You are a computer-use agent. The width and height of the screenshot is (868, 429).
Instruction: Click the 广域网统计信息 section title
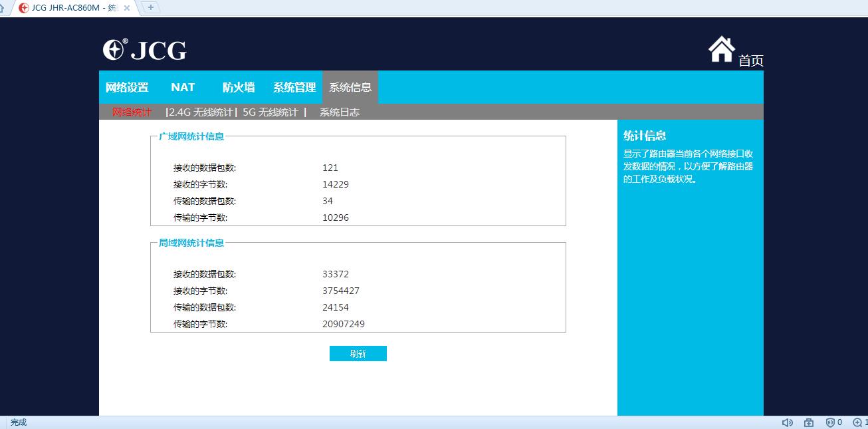pos(191,136)
